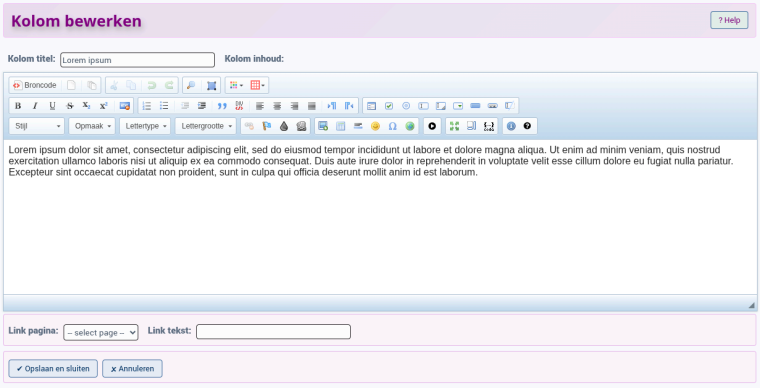Apply blockquote formatting

tap(222, 106)
